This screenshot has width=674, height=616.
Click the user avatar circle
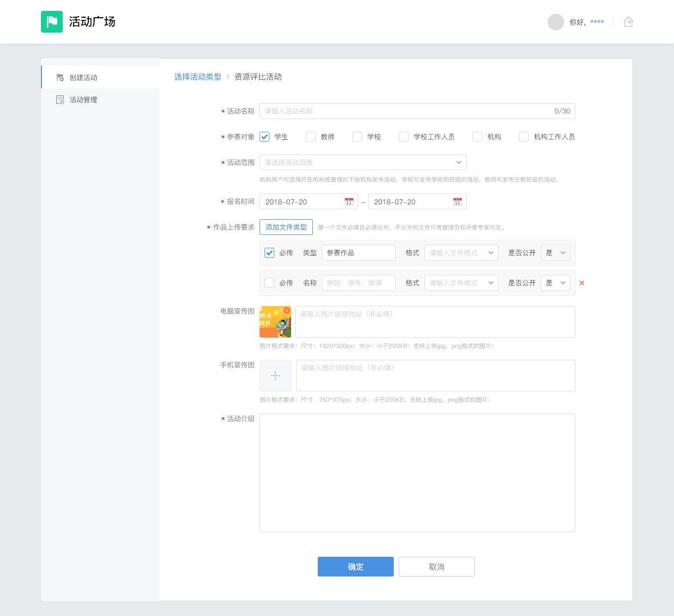coord(556,22)
